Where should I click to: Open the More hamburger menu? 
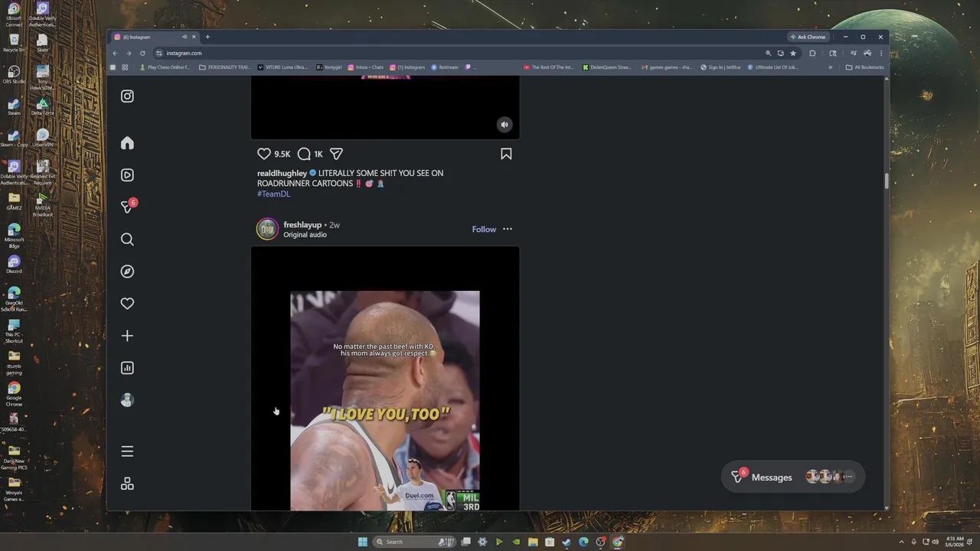coord(127,452)
